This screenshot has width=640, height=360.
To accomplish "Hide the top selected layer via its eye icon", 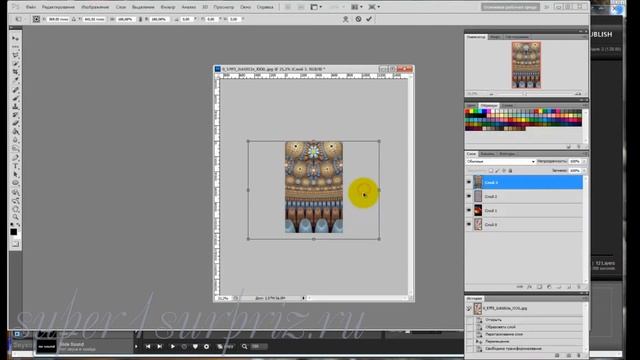I will [469, 182].
